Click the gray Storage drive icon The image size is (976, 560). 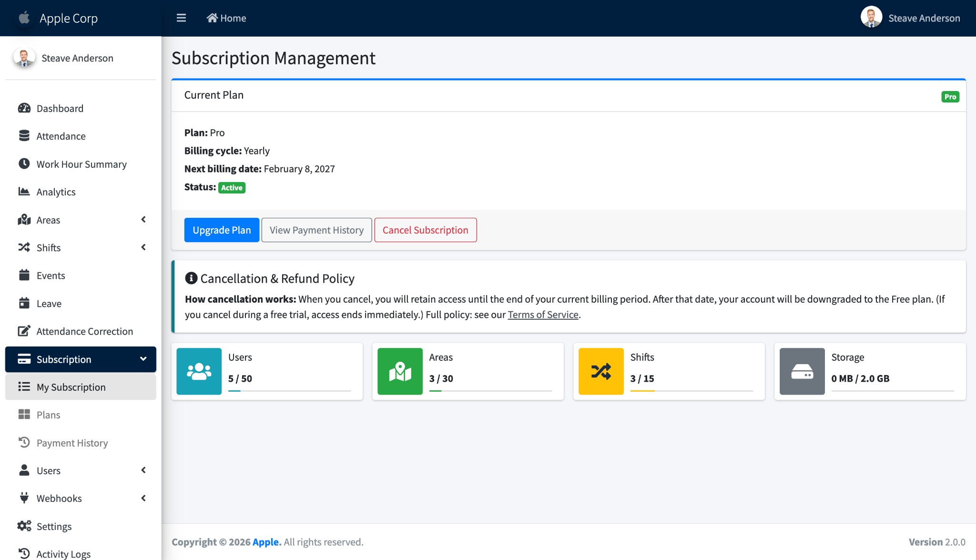pyautogui.click(x=802, y=371)
